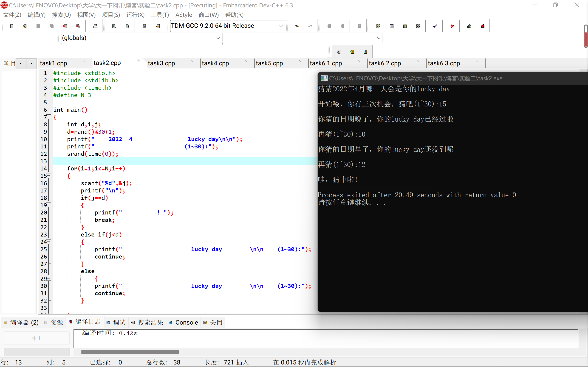The width and height of the screenshot is (588, 367).
Task: Click the compile log horizontal scrollbar thumb
Action: tap(130, 352)
